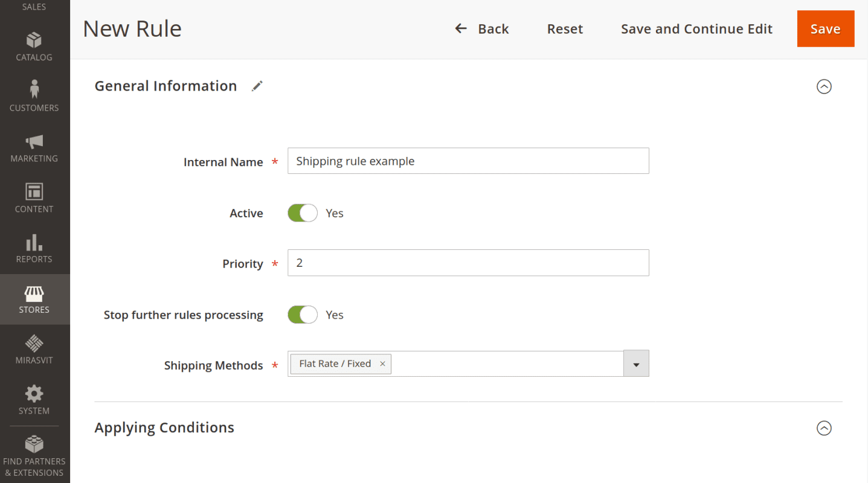Open the Content sidebar menu
The width and height of the screenshot is (868, 483).
(34, 199)
